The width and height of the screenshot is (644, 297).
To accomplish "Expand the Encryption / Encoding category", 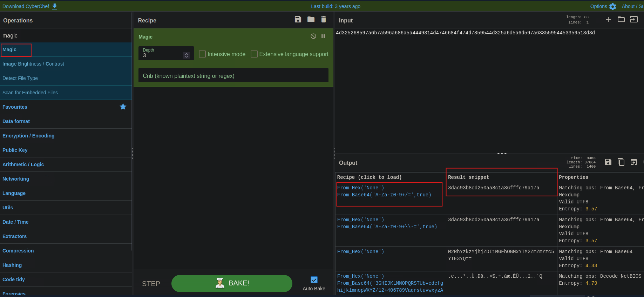I will coord(28,136).
